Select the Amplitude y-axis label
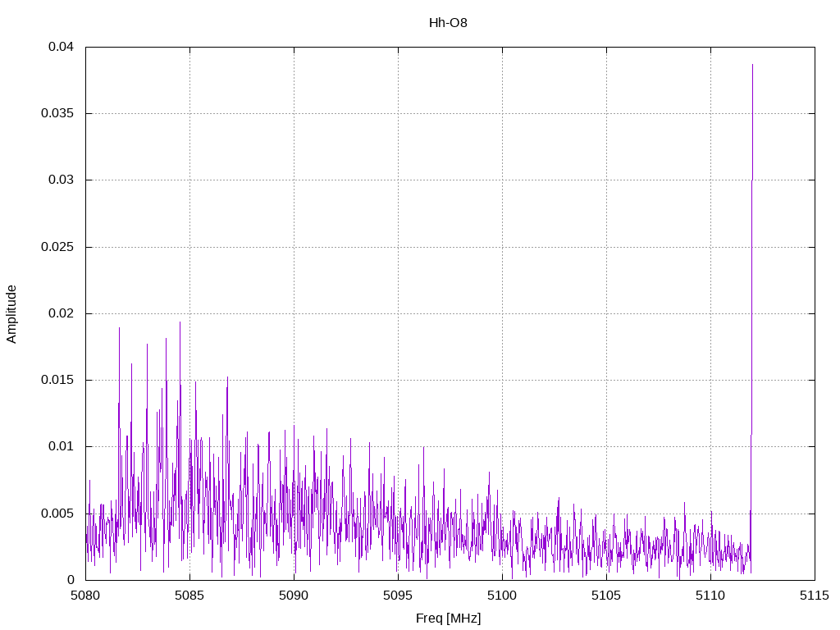 tap(11, 314)
